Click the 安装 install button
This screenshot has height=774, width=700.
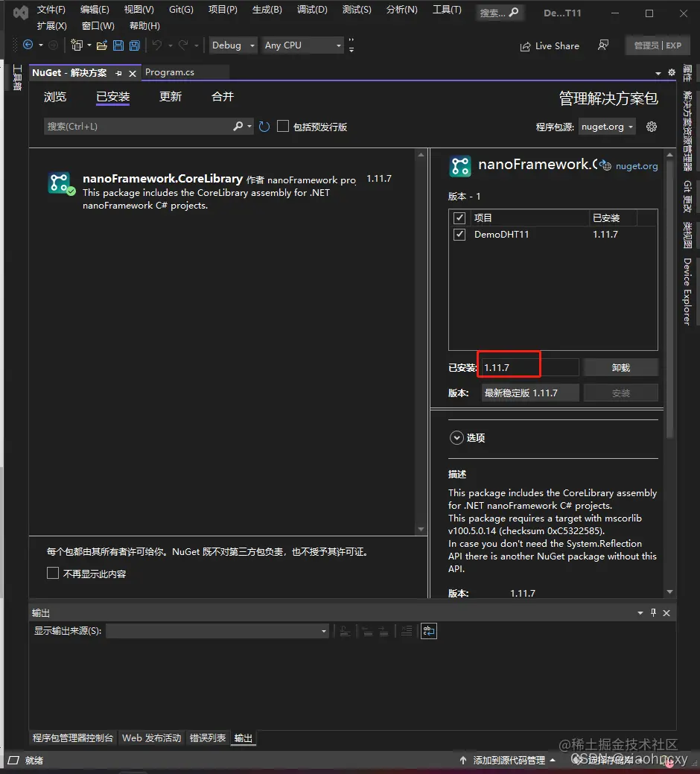pos(620,393)
